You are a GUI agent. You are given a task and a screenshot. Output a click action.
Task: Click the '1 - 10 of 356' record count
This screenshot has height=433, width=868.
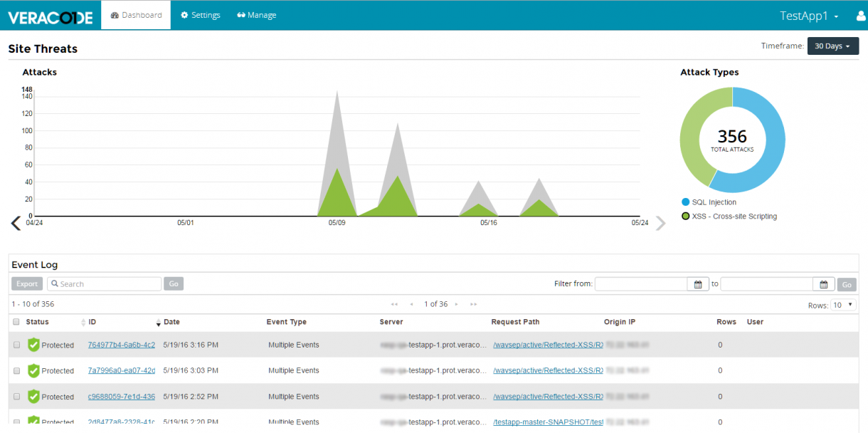pyautogui.click(x=33, y=304)
